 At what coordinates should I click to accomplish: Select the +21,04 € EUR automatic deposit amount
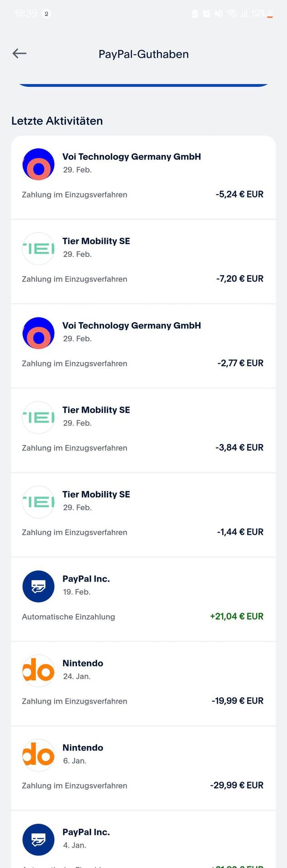(237, 616)
